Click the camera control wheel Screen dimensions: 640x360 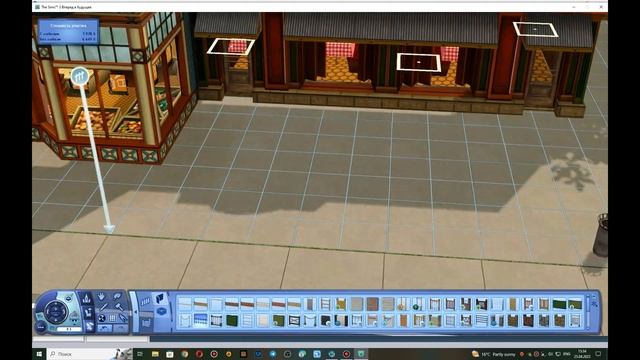click(56, 312)
